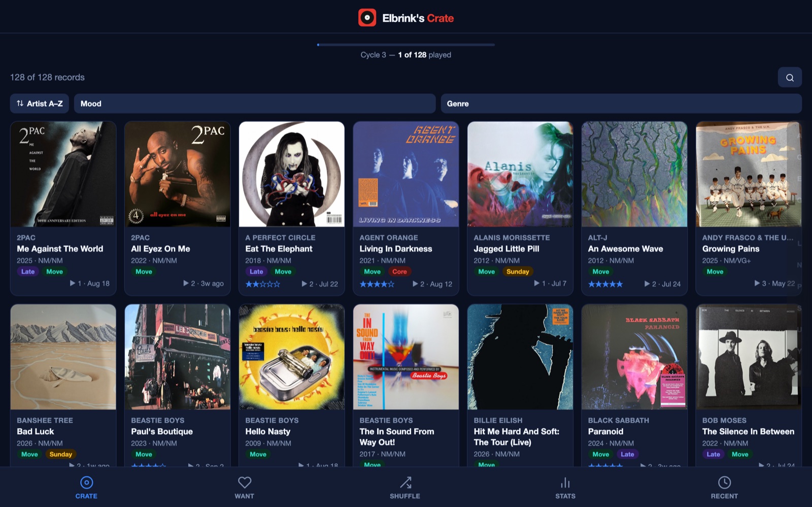This screenshot has width=812, height=507.
Task: Click Move tag on An Awesome Wave
Action: [601, 272]
